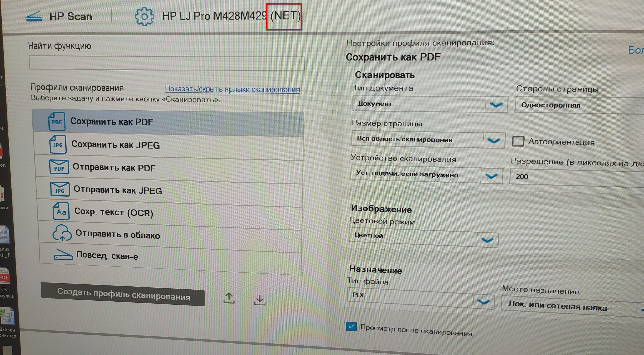Click the import profile download arrow icon
Screen dimensions: 644x355
point(260,300)
